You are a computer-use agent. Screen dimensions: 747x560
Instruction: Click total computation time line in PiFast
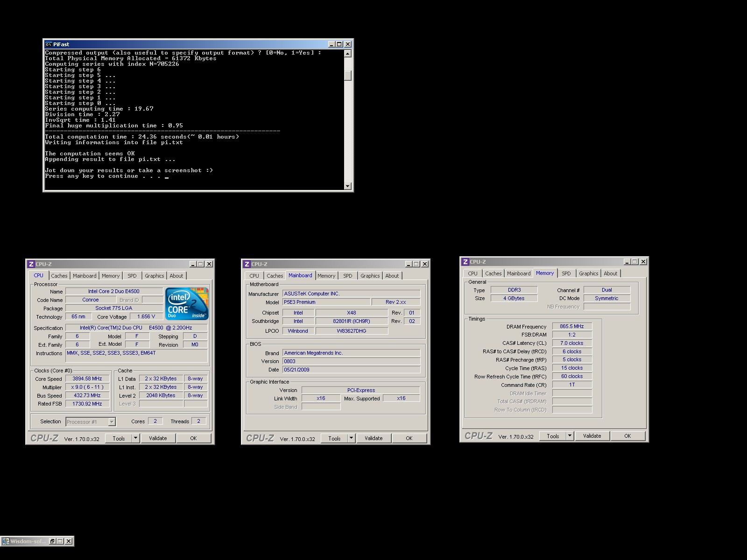[x=142, y=137]
